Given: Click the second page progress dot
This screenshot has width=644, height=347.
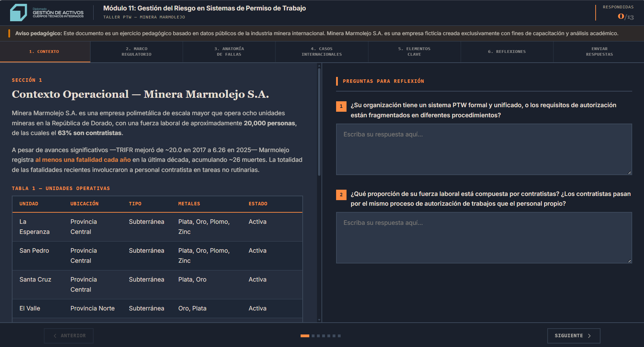Looking at the screenshot, I should 313,336.
